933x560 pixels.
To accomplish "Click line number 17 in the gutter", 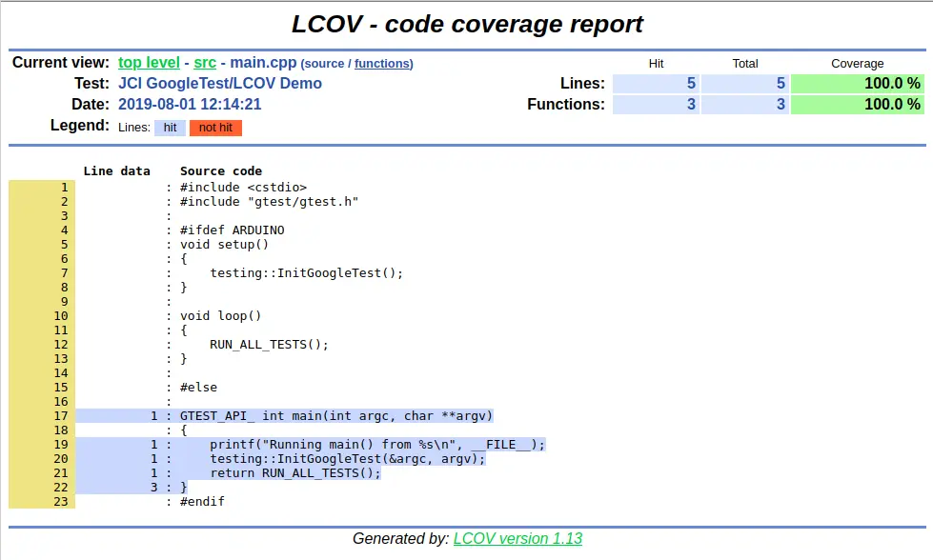I will tap(61, 415).
